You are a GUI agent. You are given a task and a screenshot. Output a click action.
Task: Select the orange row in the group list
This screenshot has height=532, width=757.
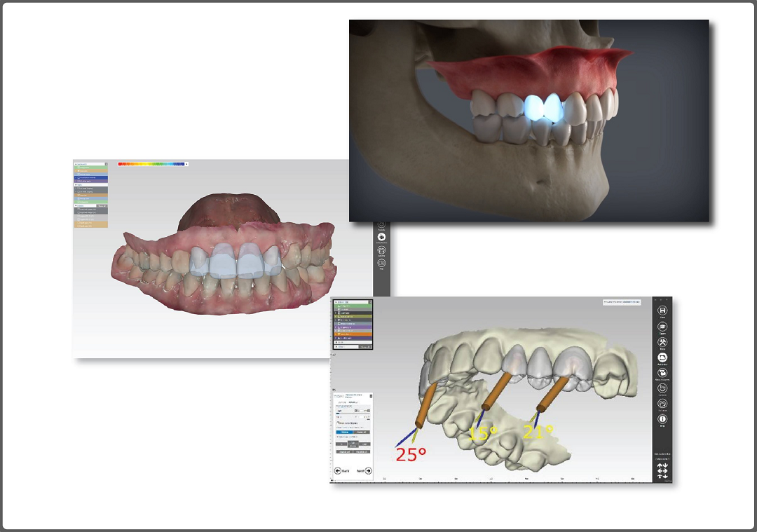pyautogui.click(x=353, y=334)
